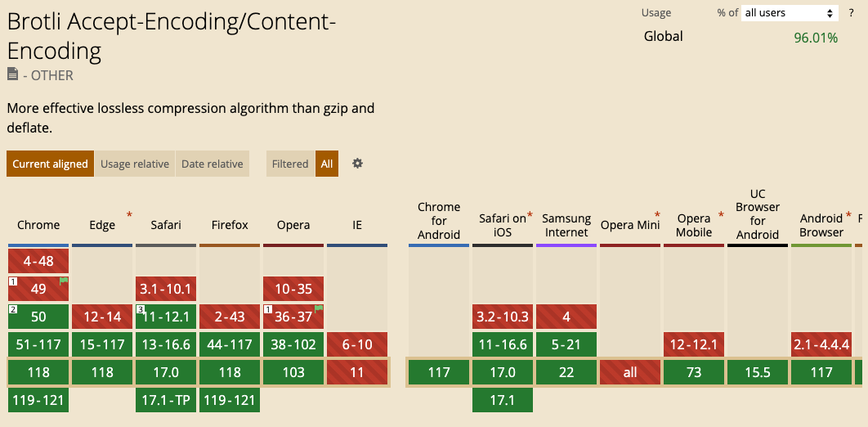The image size is (868, 427).
Task: Click the Safari on iOS column header
Action: 502,225
